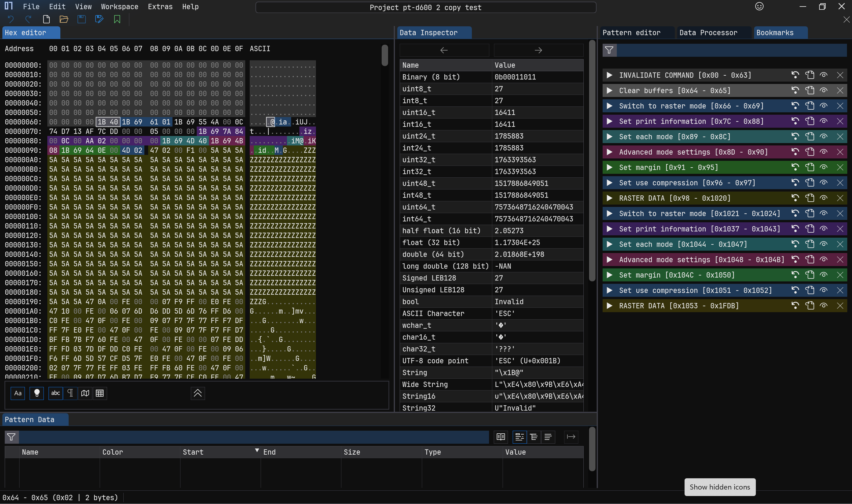Toggle visibility of the Switch to raster mode [0x66 - 0x69] bookmark
Viewport: 852px width, 504px height.
(x=824, y=106)
